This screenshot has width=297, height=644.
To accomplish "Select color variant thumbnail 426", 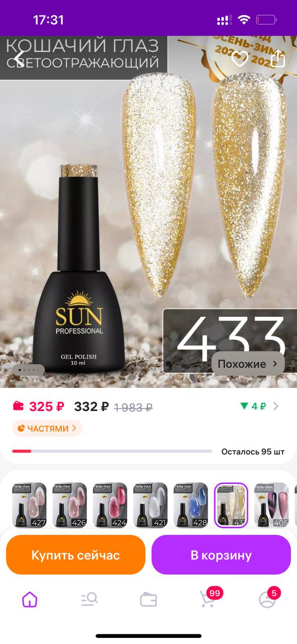I will click(69, 505).
